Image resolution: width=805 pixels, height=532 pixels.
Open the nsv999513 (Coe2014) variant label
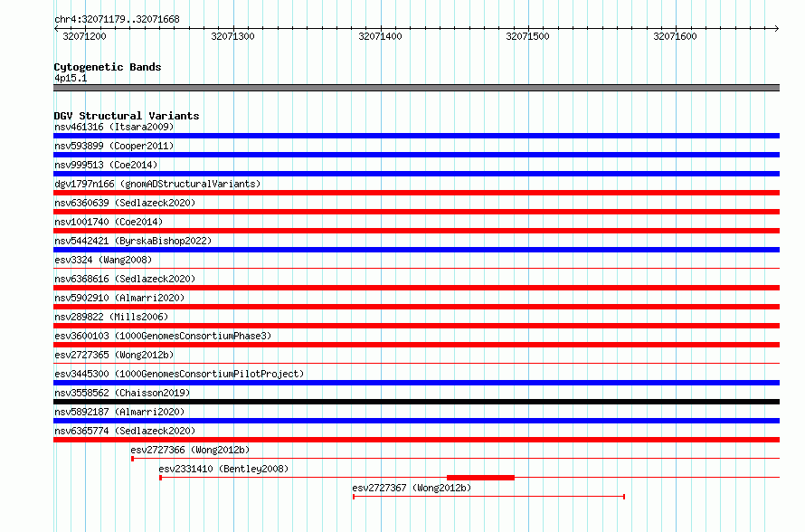pos(106,165)
